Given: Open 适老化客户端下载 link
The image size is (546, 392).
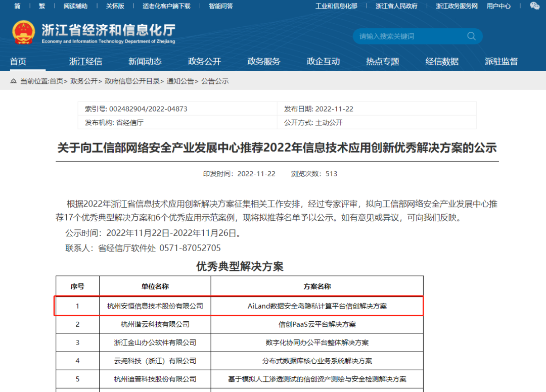Looking at the screenshot, I should pos(166,6).
